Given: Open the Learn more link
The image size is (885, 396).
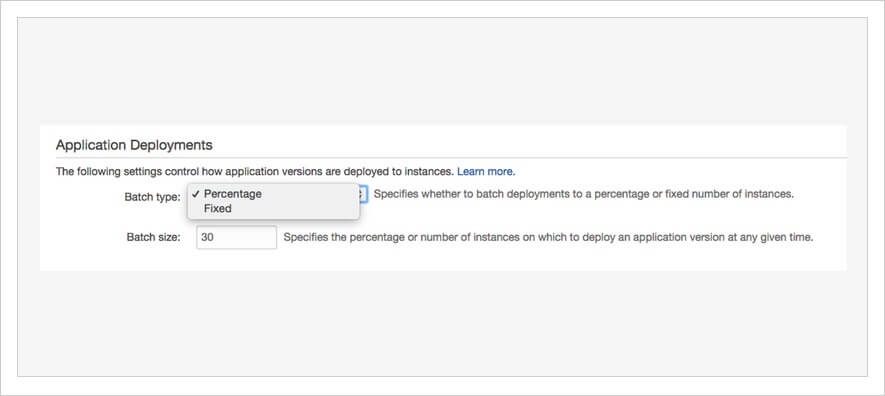Looking at the screenshot, I should point(486,171).
